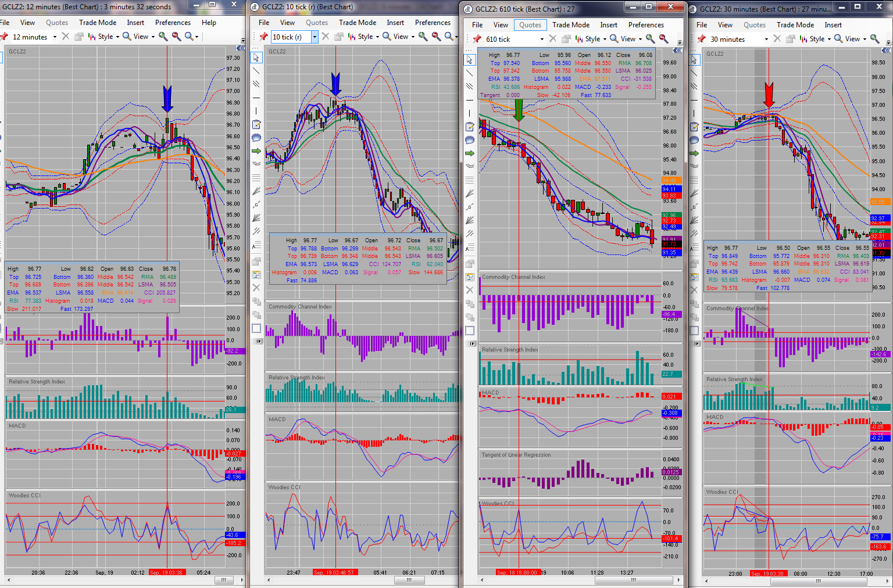Click the 10 tick (r) interval input field

pyautogui.click(x=291, y=37)
